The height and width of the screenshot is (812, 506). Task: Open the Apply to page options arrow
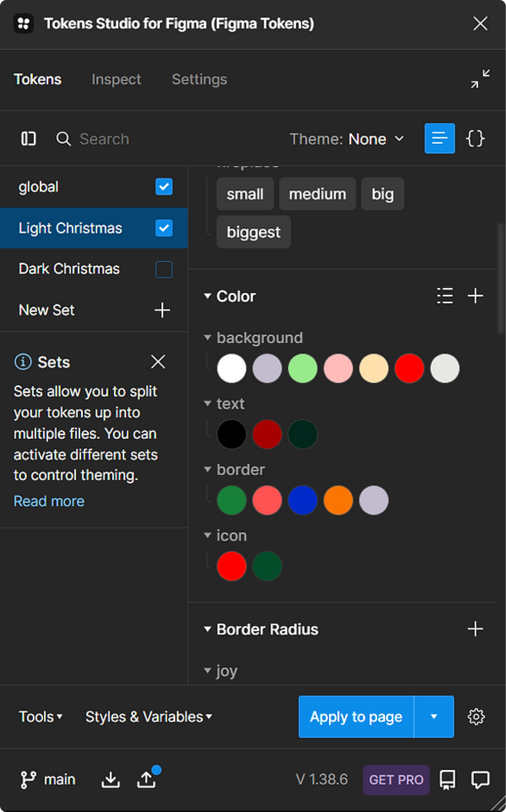(434, 716)
